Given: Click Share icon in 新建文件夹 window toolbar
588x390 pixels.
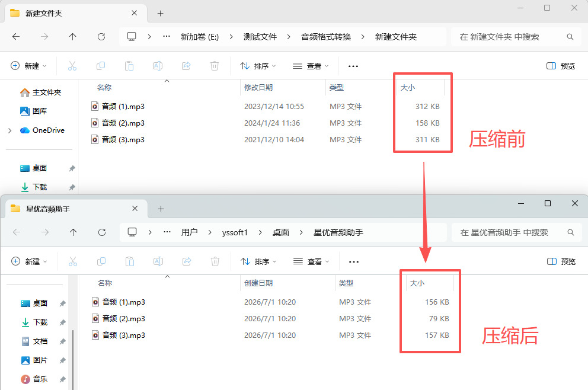Looking at the screenshot, I should (x=186, y=66).
